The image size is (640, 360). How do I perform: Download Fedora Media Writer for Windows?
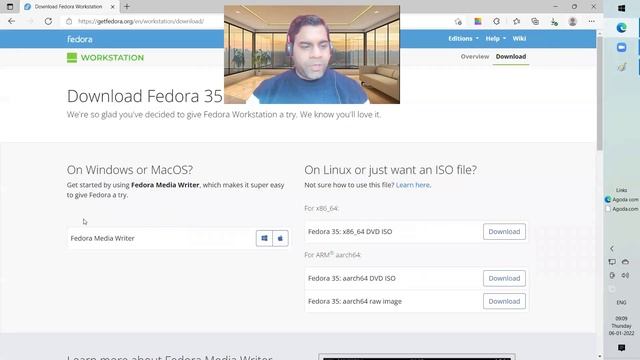click(x=264, y=238)
